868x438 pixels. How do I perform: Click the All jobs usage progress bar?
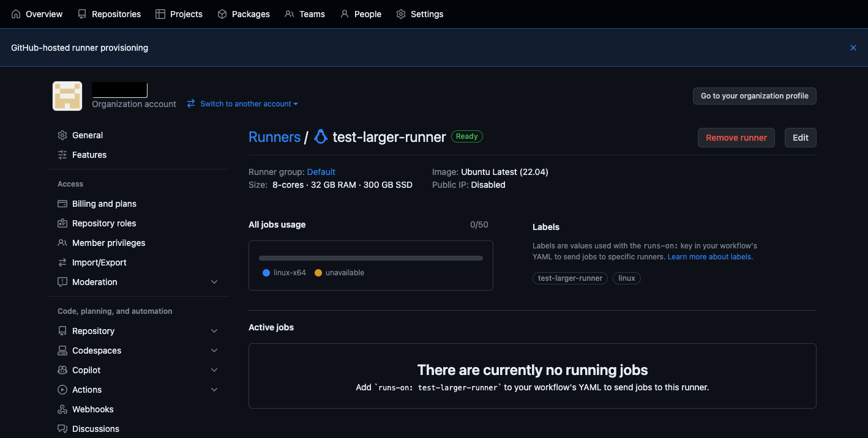[x=370, y=258]
